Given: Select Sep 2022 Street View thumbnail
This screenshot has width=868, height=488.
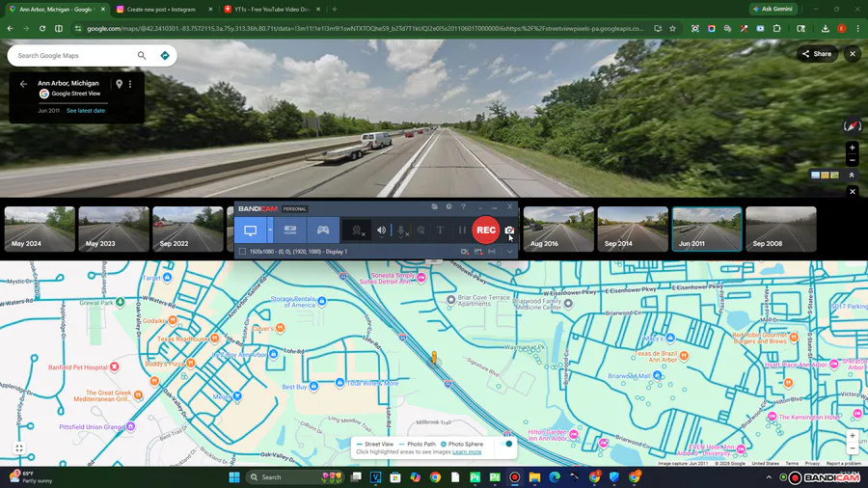Looking at the screenshot, I should 188,230.
